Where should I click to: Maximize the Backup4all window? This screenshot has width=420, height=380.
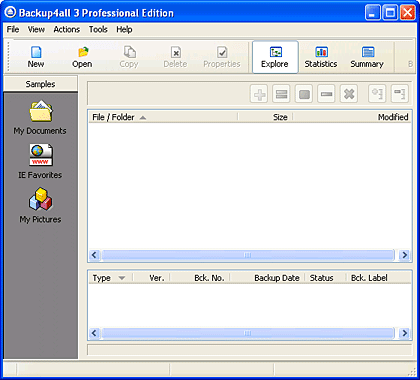(390, 13)
